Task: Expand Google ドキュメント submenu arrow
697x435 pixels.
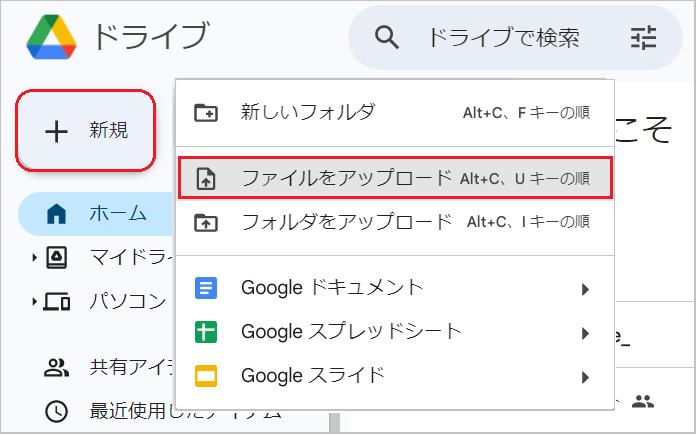Action: tap(585, 289)
